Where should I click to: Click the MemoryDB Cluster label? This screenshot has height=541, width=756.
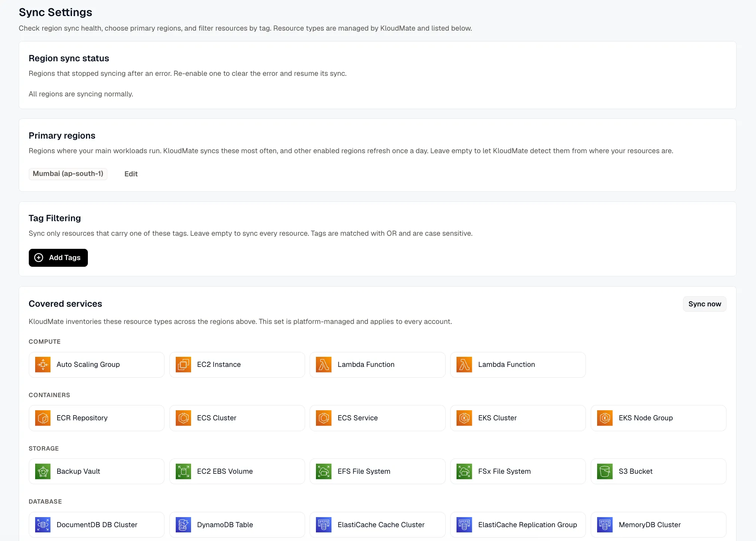tap(649, 525)
